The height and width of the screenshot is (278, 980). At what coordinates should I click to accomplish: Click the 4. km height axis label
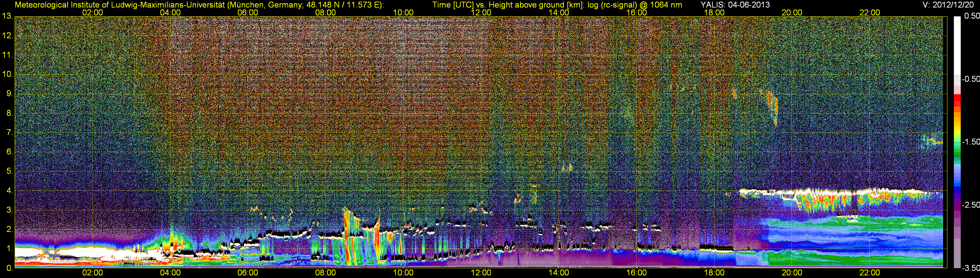coord(9,191)
